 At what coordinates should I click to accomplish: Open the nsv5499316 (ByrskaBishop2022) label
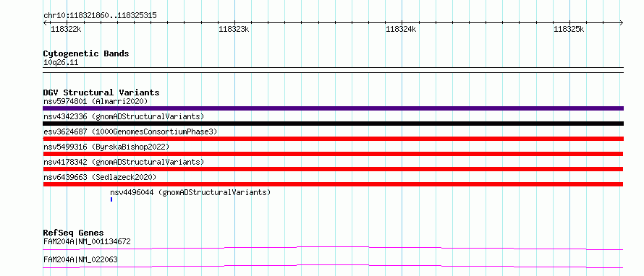[106, 147]
